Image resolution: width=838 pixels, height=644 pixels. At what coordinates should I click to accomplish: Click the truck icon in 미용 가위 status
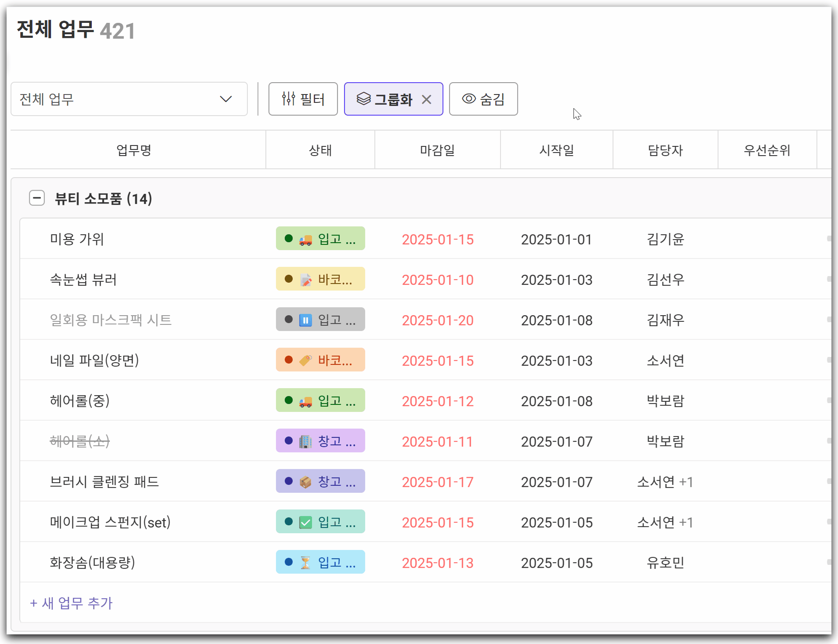click(305, 240)
